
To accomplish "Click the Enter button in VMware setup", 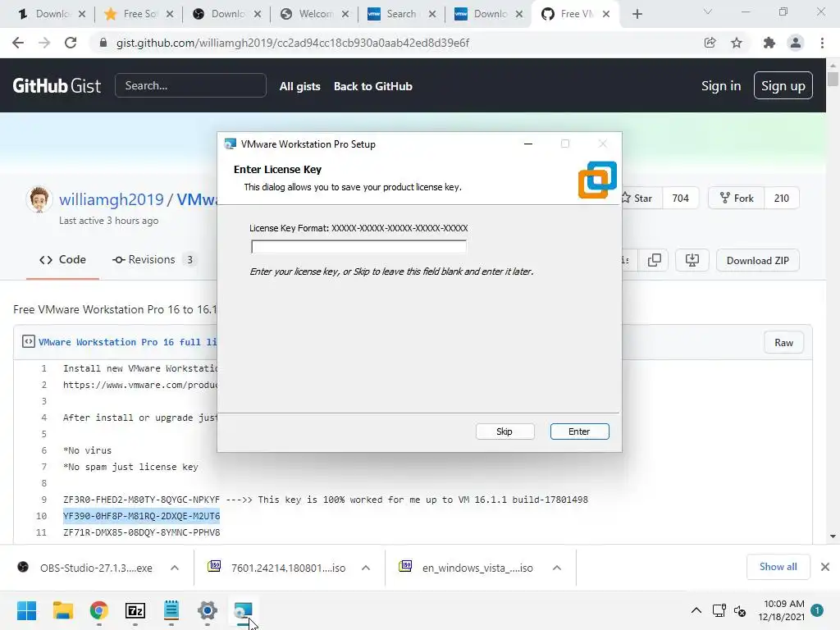I will (579, 431).
